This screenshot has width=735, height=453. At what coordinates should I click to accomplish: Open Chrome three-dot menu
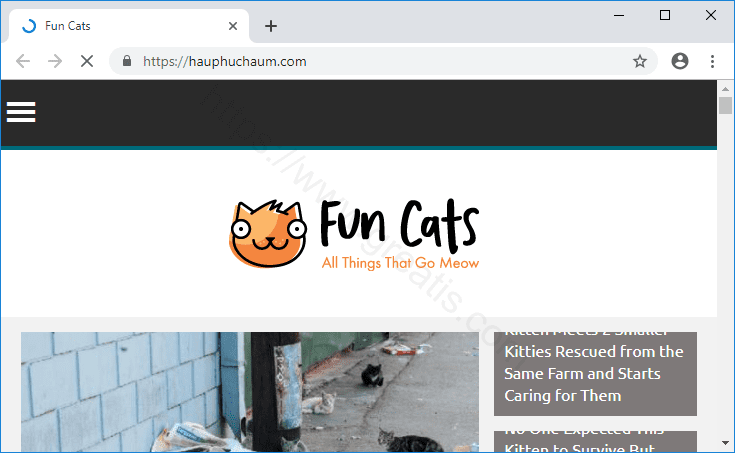coord(712,61)
